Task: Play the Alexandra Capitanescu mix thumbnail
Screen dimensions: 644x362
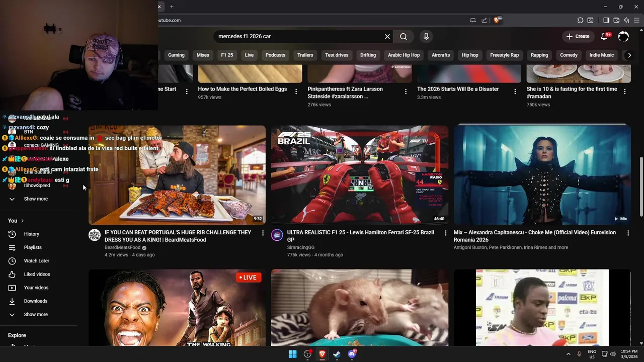Action: [542, 174]
